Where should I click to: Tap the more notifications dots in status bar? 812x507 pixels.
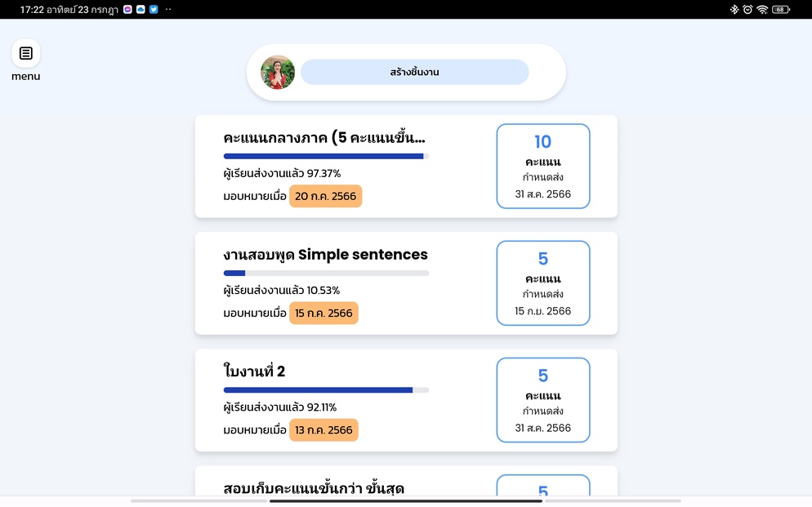point(168,9)
